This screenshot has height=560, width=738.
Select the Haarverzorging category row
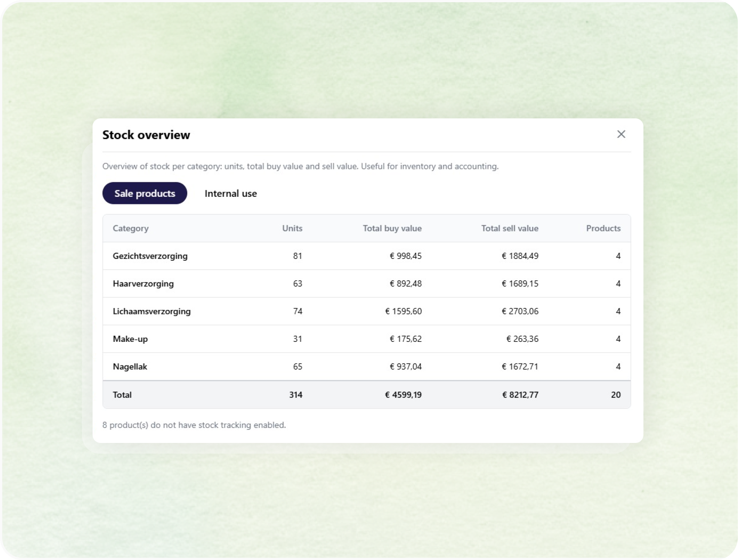coord(366,284)
